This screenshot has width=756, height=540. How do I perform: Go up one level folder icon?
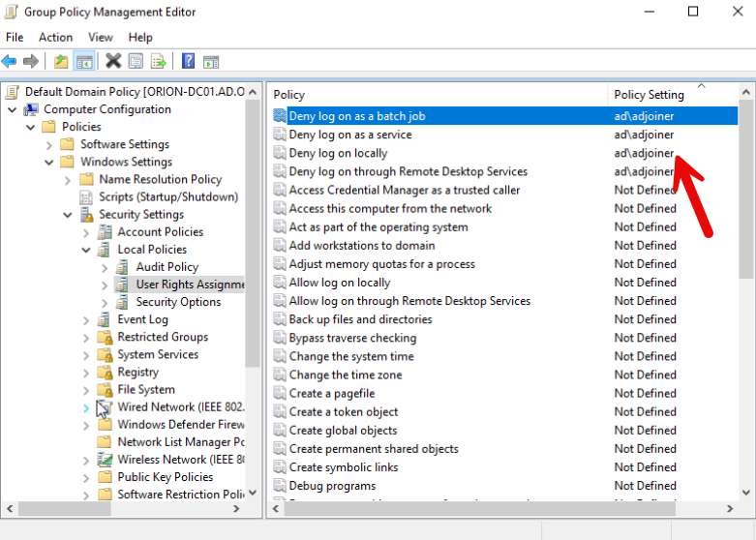61,61
